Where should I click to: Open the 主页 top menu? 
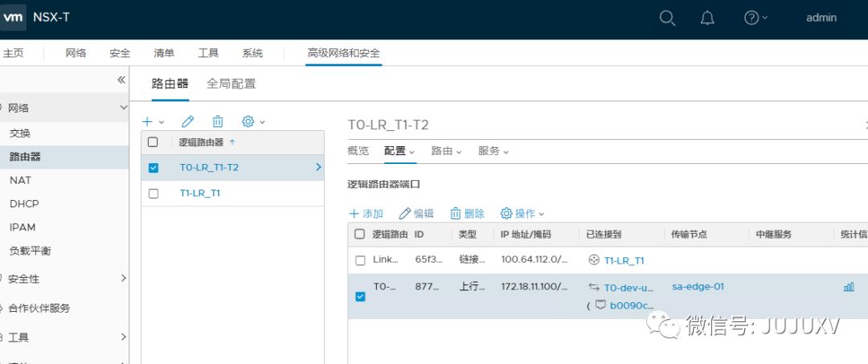14,53
